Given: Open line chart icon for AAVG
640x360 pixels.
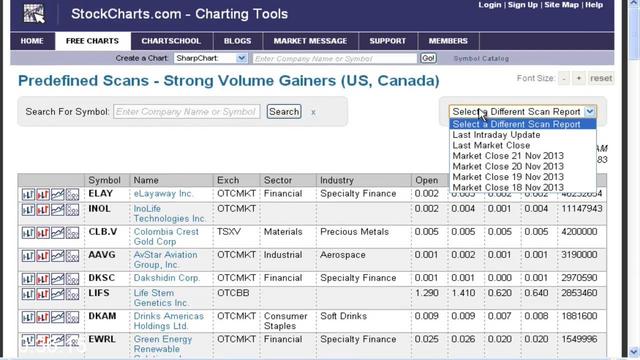Looking at the screenshot, I should (58, 256).
